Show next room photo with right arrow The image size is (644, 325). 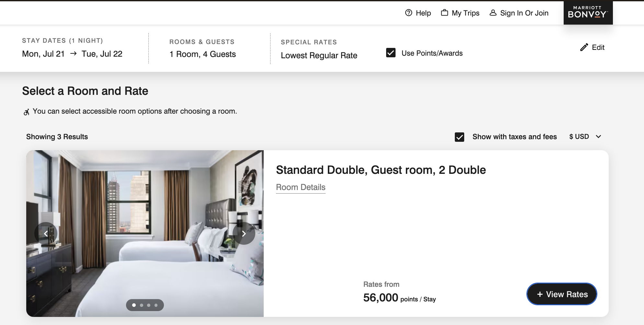click(x=244, y=233)
